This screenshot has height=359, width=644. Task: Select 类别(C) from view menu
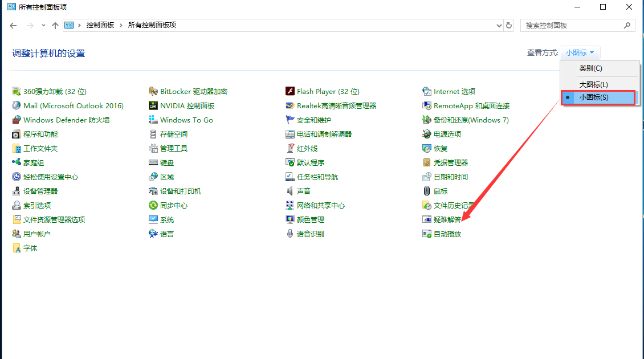pos(600,68)
